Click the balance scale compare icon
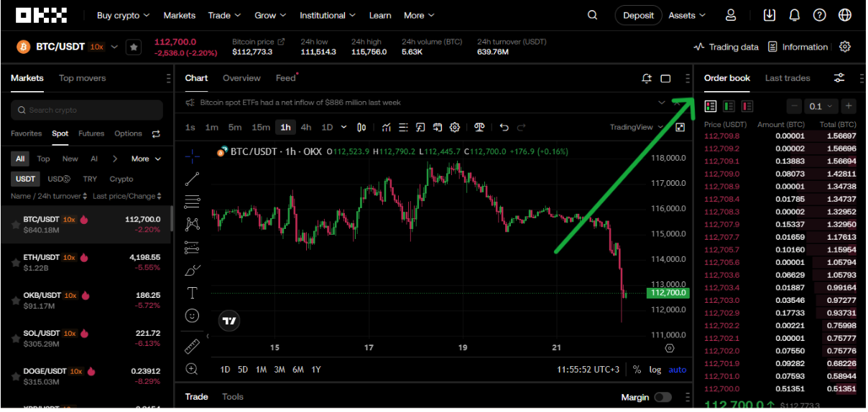Image resolution: width=868 pixels, height=412 pixels. 479,127
